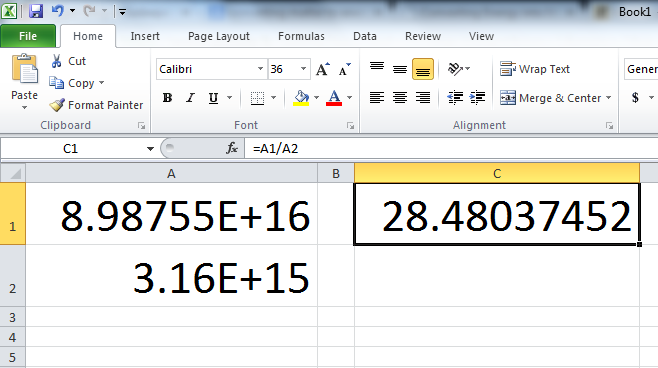
Task: Apply cell borders icon
Action: [257, 98]
